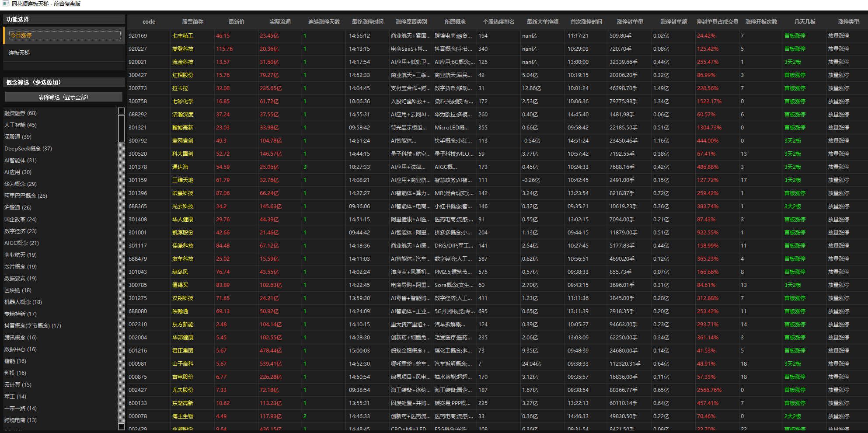
Task: Filter by 华为概念 (29)
Action: tap(21, 184)
